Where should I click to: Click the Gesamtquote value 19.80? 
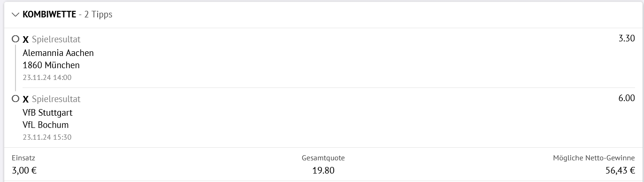point(323,170)
